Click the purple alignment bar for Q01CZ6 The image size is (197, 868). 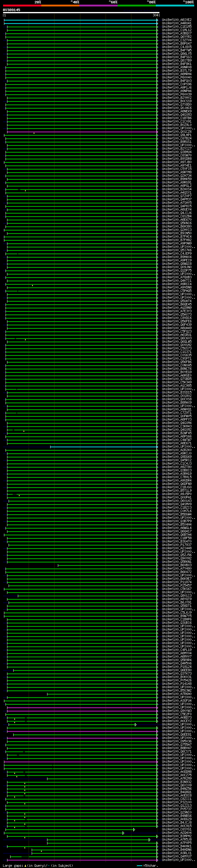point(82,132)
